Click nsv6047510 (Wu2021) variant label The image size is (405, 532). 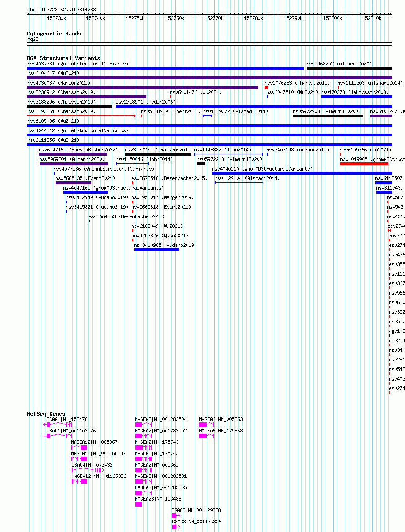[292, 92]
